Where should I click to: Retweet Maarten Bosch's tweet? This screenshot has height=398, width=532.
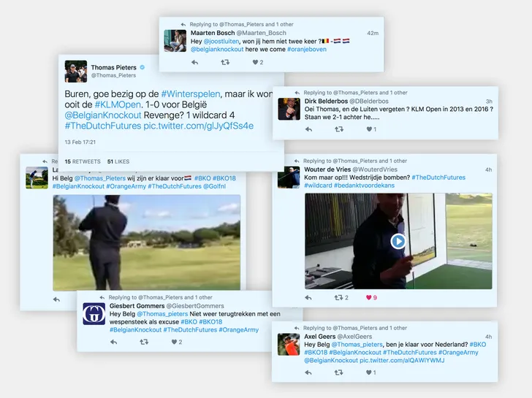225,63
